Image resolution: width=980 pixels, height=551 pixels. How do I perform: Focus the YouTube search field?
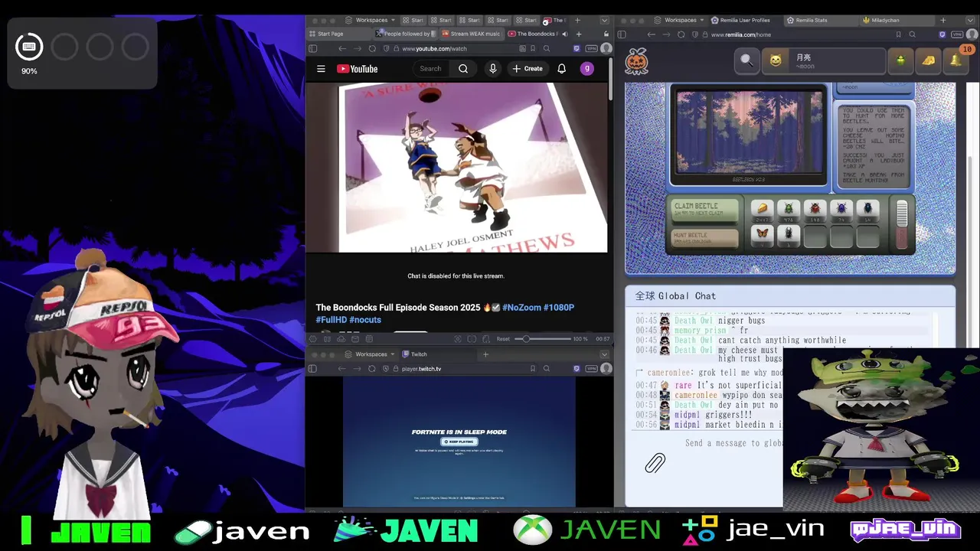point(431,69)
